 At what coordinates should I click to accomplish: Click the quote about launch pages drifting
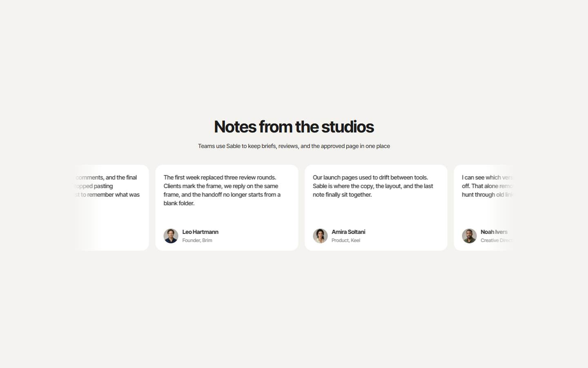point(373,186)
